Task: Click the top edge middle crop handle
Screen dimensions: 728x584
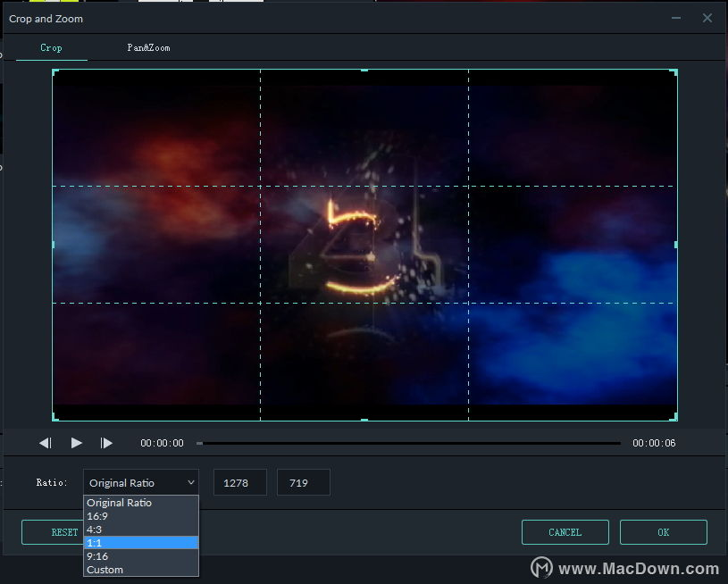Action: pos(364,71)
